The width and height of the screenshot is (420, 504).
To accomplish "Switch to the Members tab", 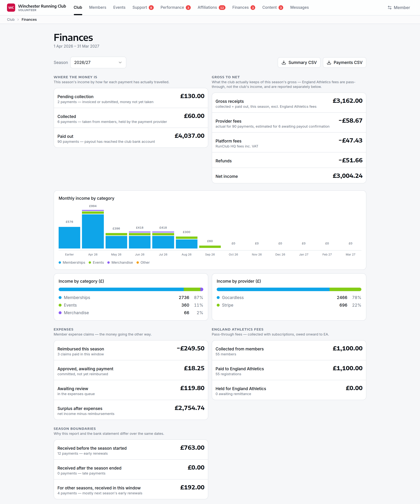I will (98, 7).
